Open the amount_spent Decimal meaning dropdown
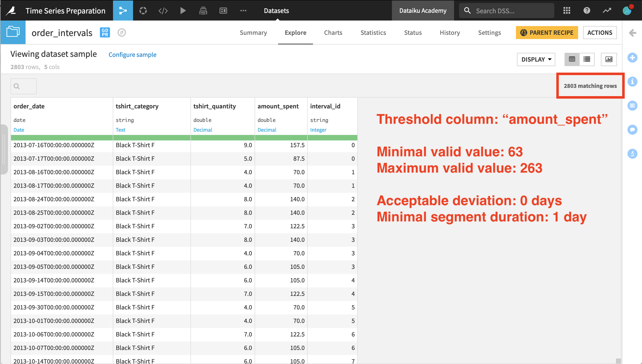The height and width of the screenshot is (364, 642). (x=267, y=130)
